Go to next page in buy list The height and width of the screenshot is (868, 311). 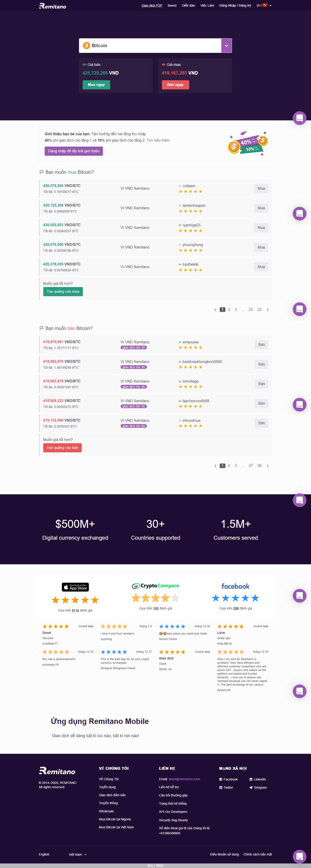click(x=268, y=310)
